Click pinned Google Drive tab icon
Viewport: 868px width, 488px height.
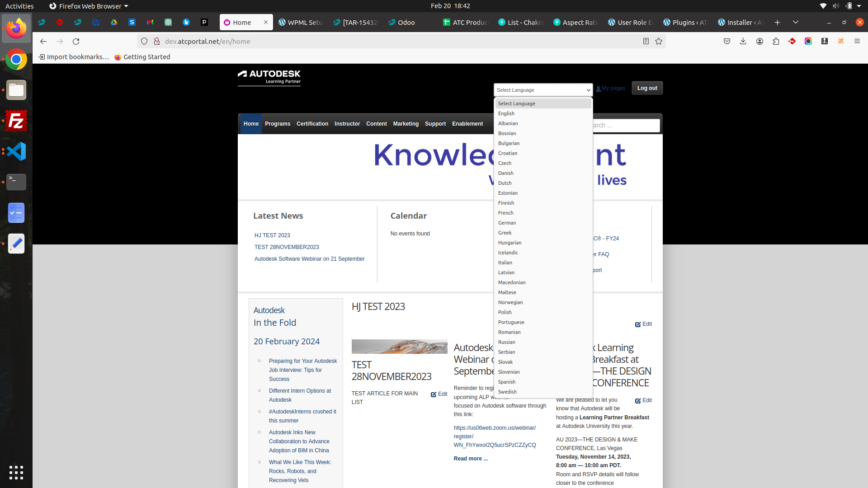pos(114,22)
